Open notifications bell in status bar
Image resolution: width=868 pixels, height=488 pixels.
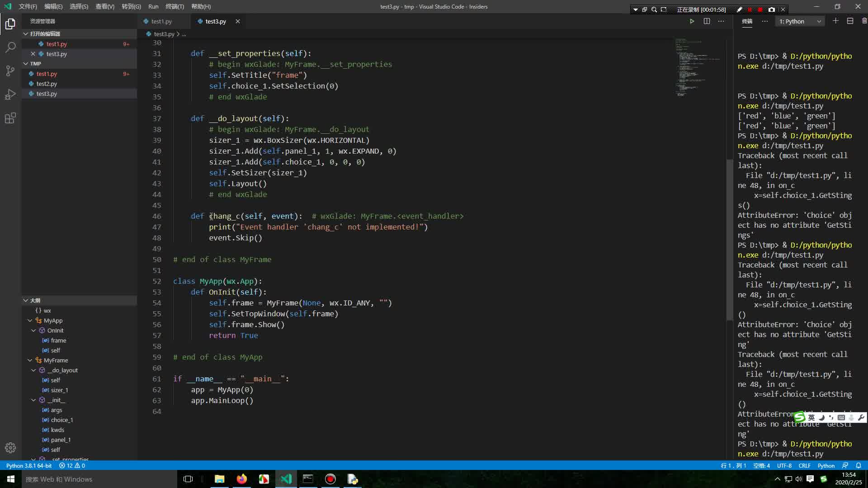[x=859, y=465]
